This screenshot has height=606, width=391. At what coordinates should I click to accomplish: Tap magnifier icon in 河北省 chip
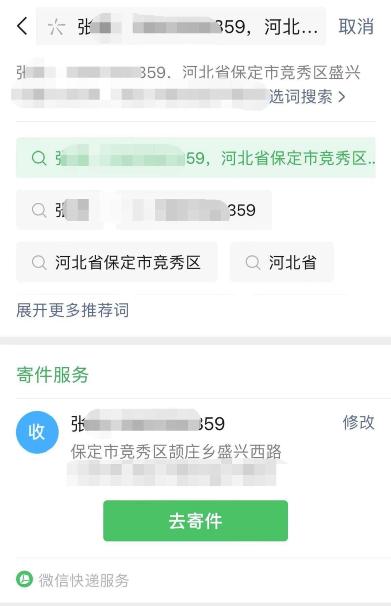[x=253, y=262]
